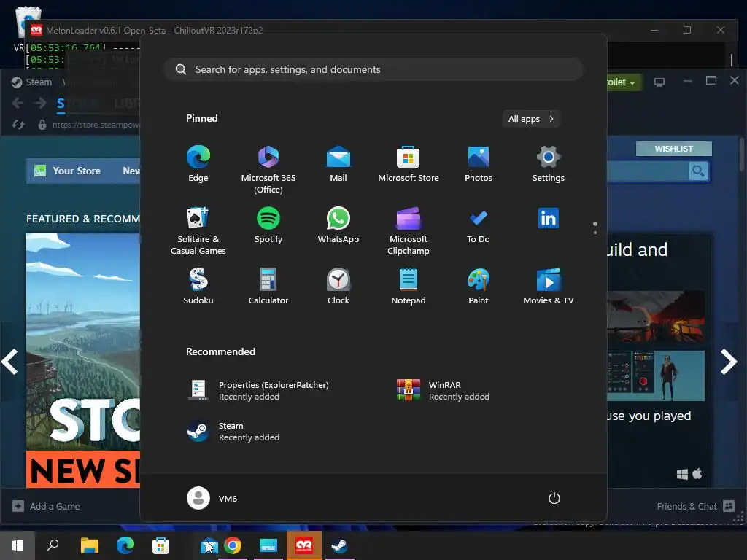
Task: Show previous featured game in Steam carousel
Action: [x=9, y=362]
